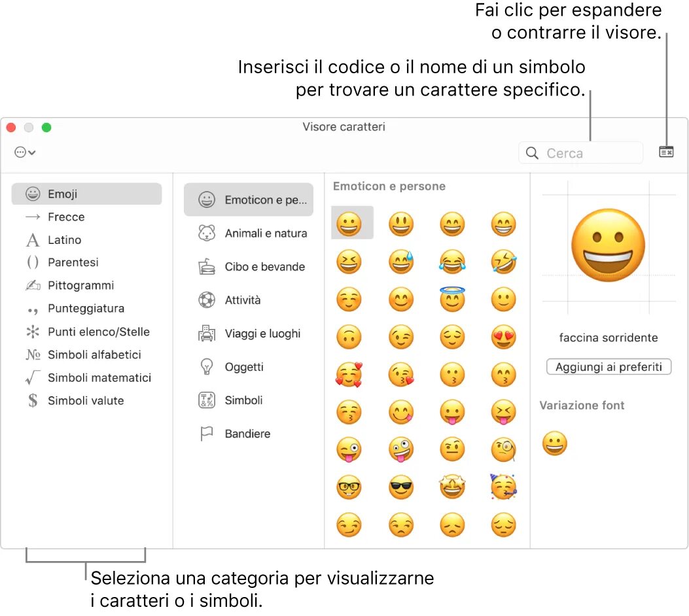Switch to the Attività subcategory
The width and height of the screenshot is (689, 616).
[248, 300]
